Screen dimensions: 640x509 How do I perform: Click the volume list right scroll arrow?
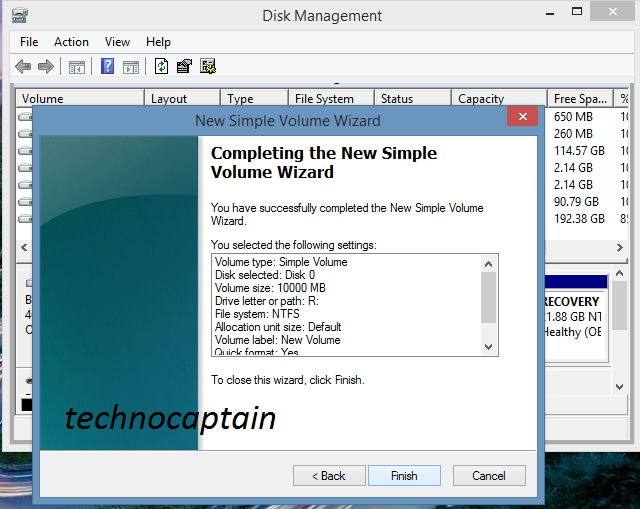pos(620,247)
